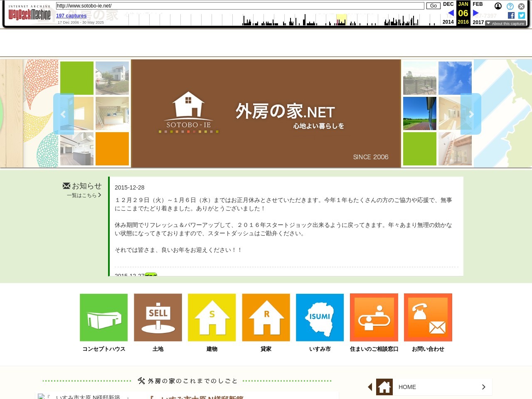The width and height of the screenshot is (532, 399).
Task: Click the orange tile left of banner
Action: point(112,149)
